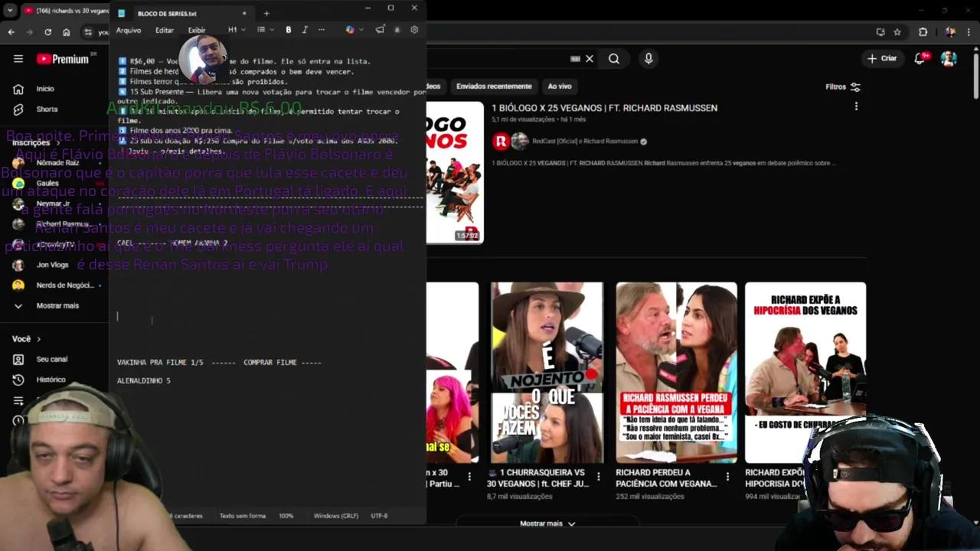Click Chrome's forward arrow

click(29, 32)
